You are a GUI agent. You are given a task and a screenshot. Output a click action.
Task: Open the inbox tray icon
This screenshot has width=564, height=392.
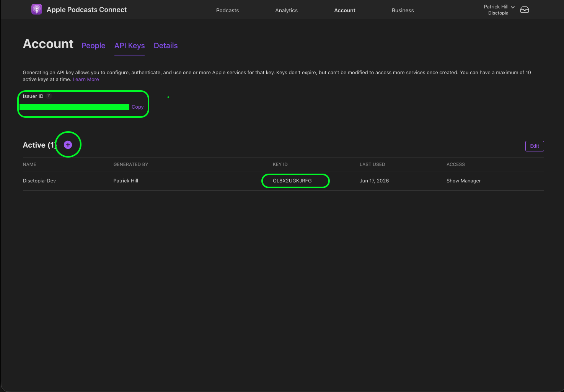[x=525, y=10]
